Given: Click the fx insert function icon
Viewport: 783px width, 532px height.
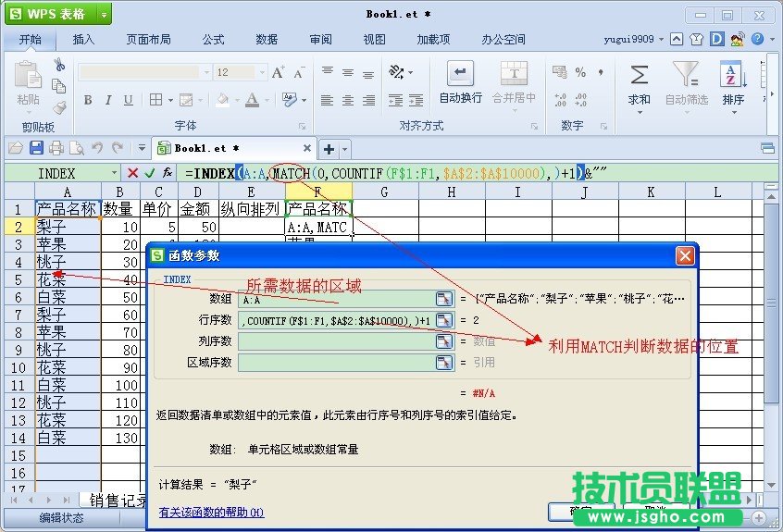Looking at the screenshot, I should (x=168, y=173).
